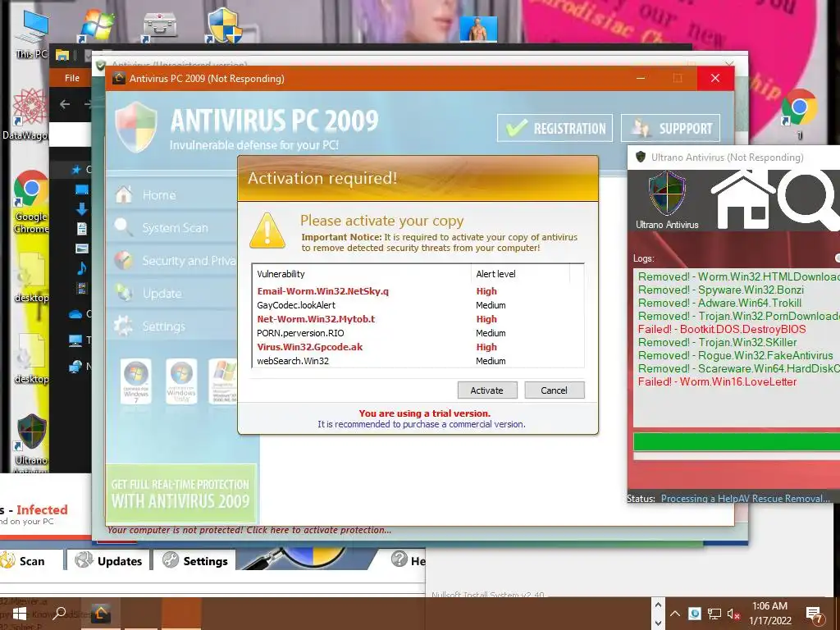Viewport: 840px width, 630px height.
Task: Click 'Your computer is not protected' link
Action: click(249, 530)
